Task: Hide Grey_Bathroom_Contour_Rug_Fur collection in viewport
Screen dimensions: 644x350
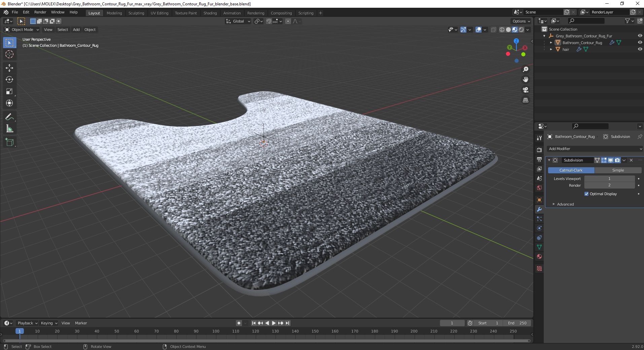Action: tap(640, 36)
